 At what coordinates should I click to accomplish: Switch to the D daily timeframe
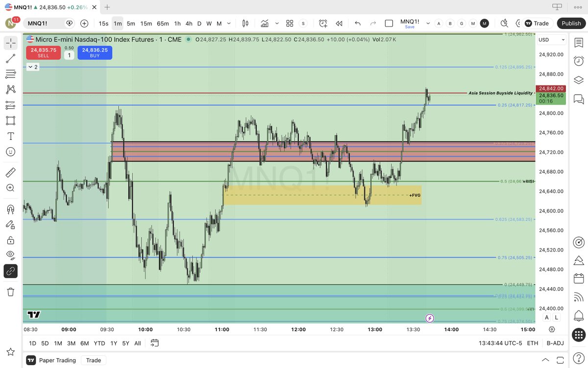tap(199, 23)
